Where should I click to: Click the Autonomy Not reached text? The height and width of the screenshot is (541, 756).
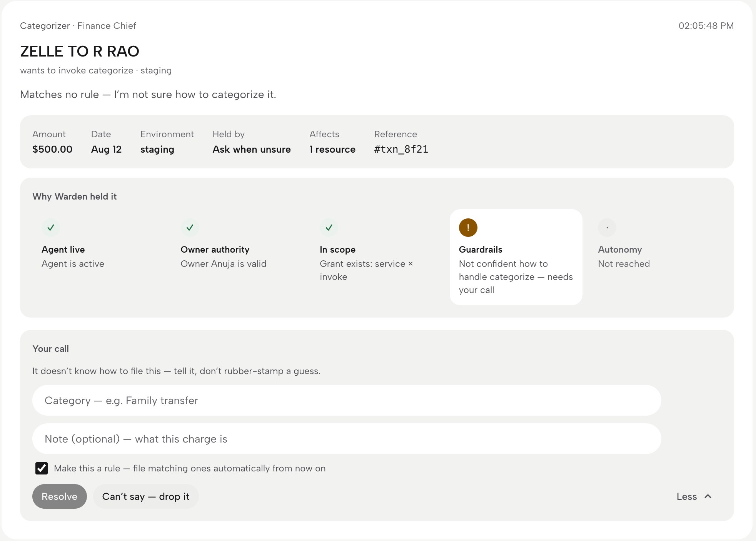click(x=624, y=264)
